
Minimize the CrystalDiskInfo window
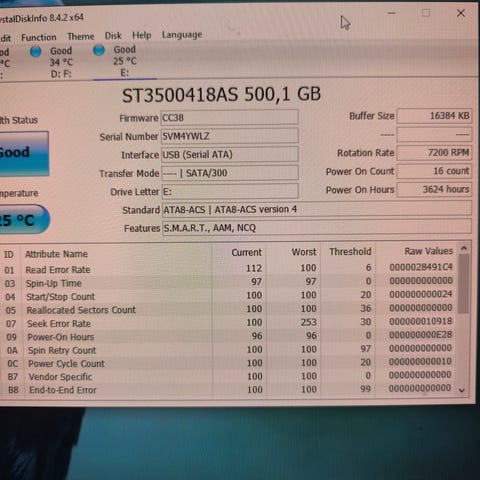(392, 13)
